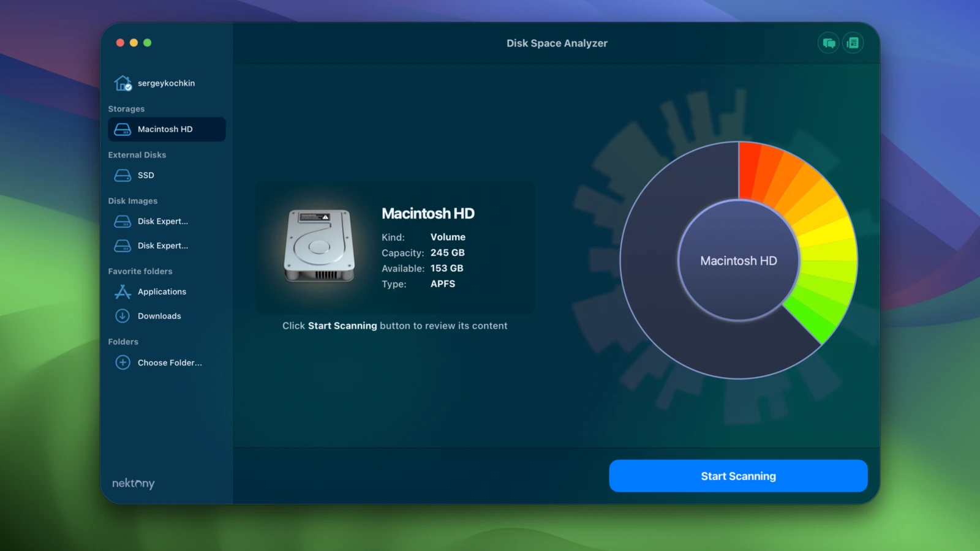The width and height of the screenshot is (980, 551).
Task: Click the Choose Folder... label
Action: [170, 362]
